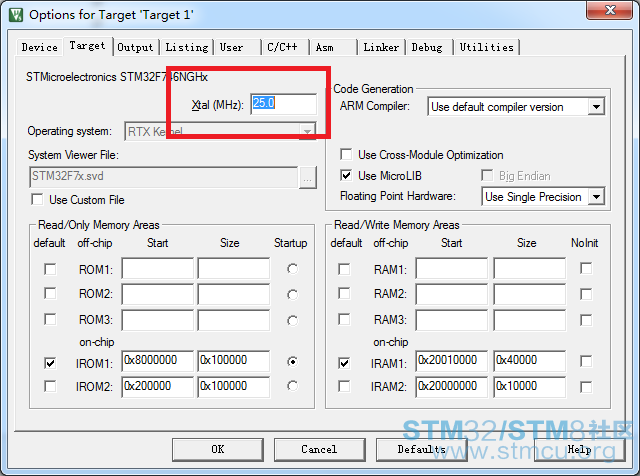Click the IROM1 Start field 0x8000000

(158, 361)
